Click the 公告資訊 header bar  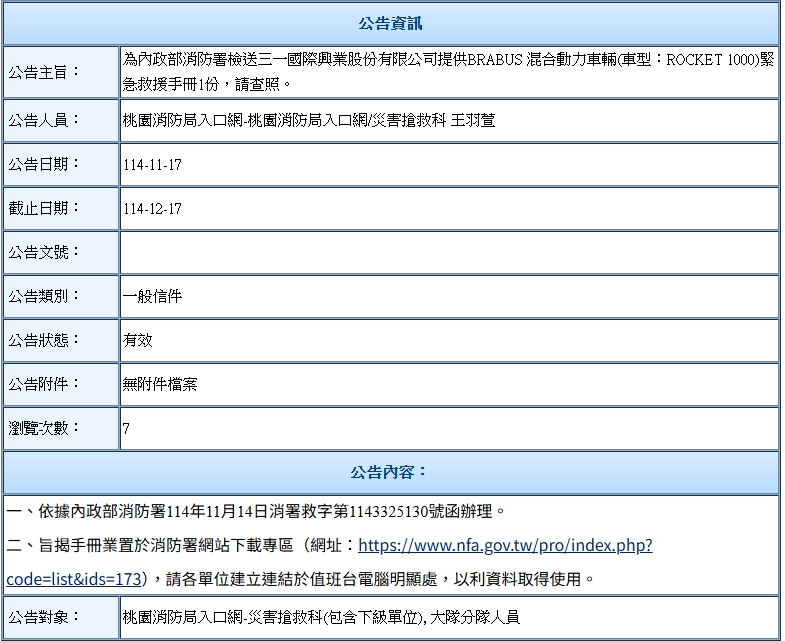(x=391, y=23)
